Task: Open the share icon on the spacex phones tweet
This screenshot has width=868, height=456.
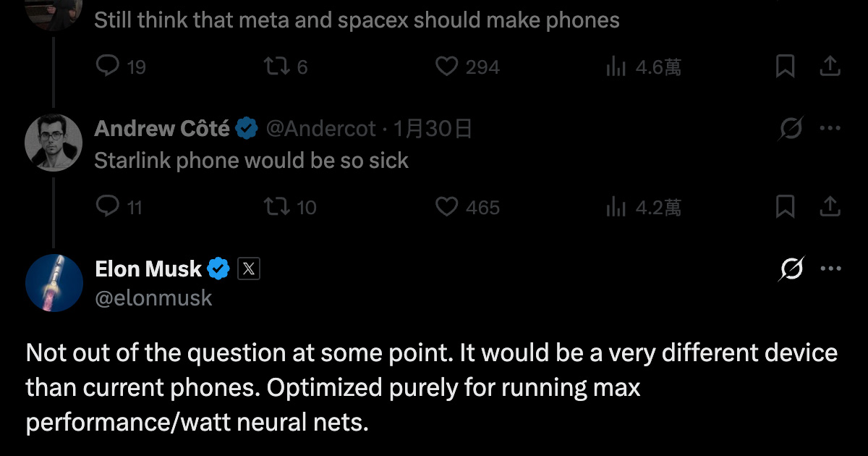Action: click(829, 67)
